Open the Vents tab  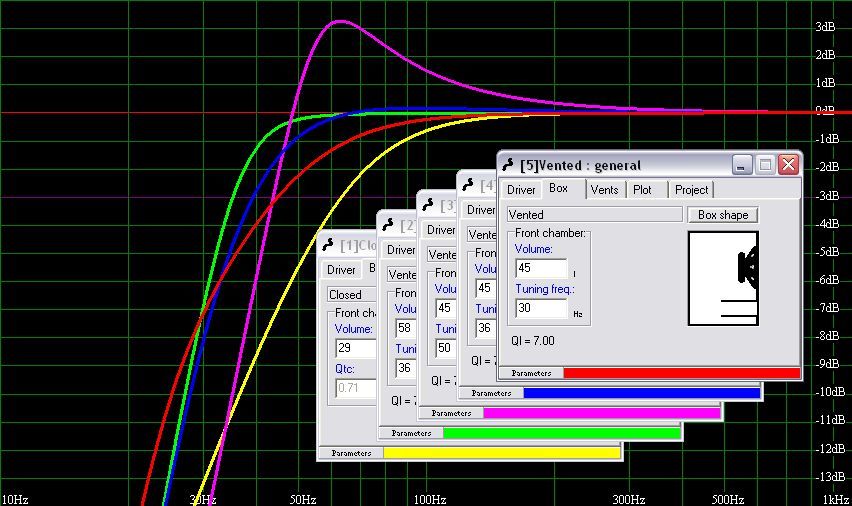pos(604,190)
